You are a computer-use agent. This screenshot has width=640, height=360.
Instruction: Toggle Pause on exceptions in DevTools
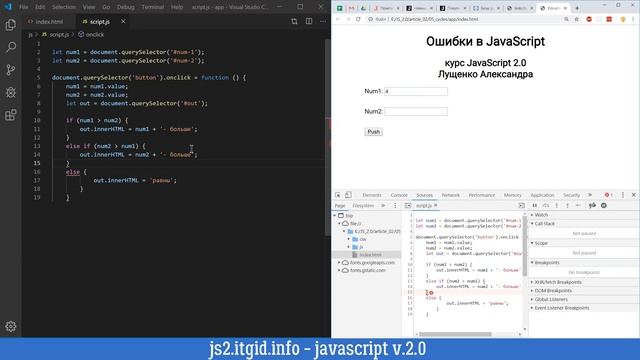604,206
